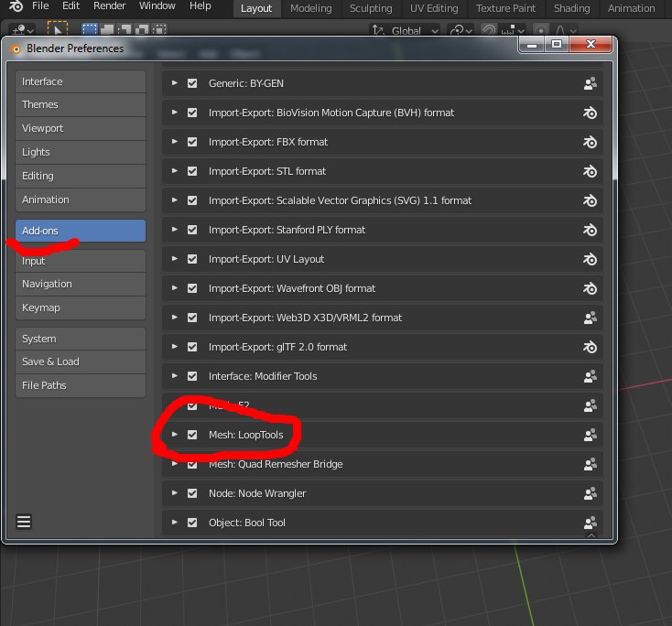Select the Add-ons preferences section
The width and height of the screenshot is (672, 626).
[x=81, y=231]
